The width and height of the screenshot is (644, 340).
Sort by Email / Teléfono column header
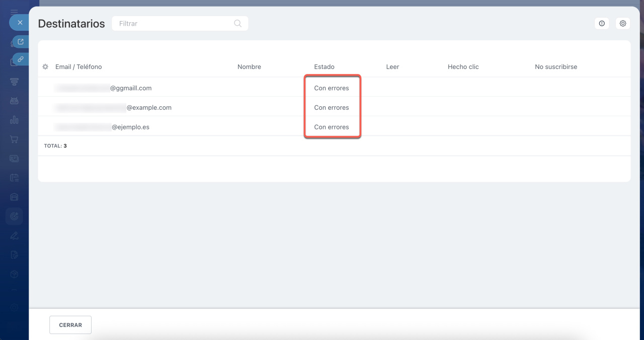pos(78,67)
